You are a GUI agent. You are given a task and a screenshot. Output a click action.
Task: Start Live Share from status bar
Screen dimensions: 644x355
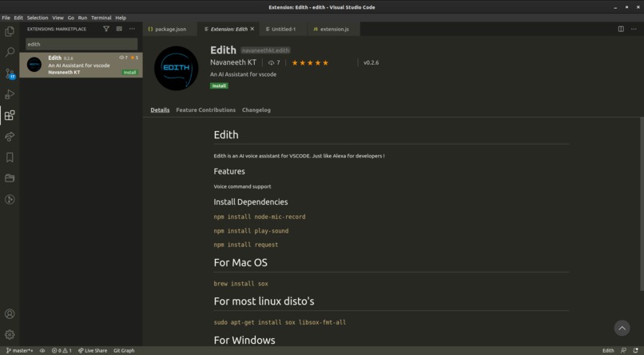pos(93,350)
